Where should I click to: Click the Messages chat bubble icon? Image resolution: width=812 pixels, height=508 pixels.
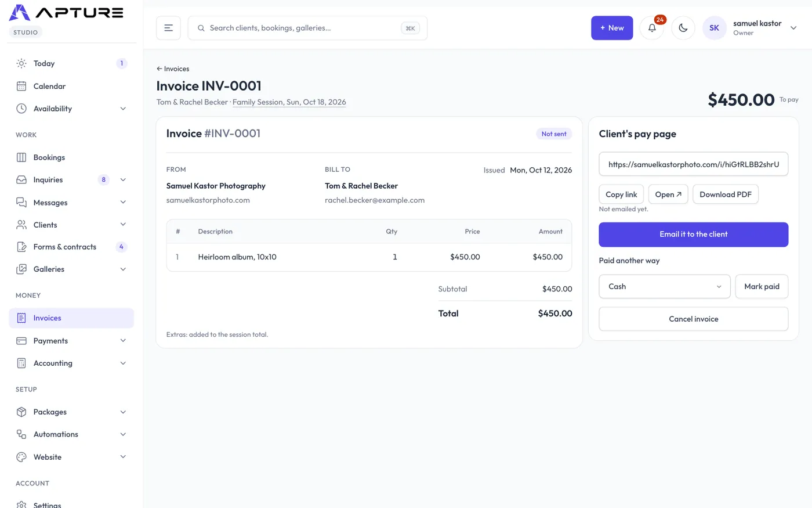[x=21, y=203]
